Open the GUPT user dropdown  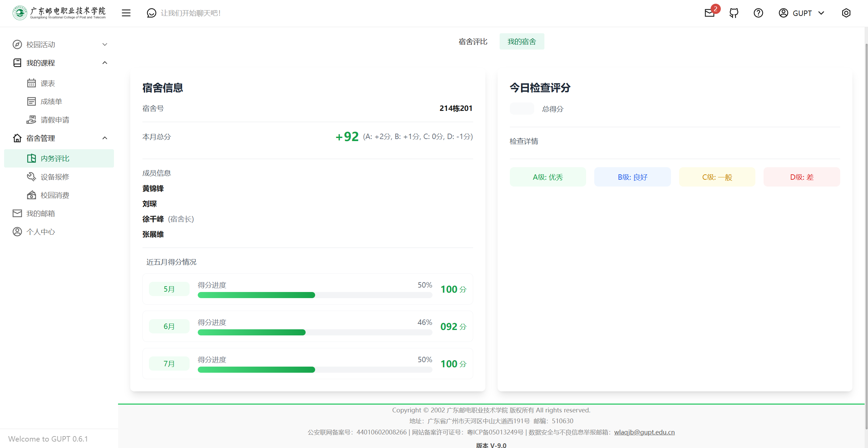[x=802, y=13]
